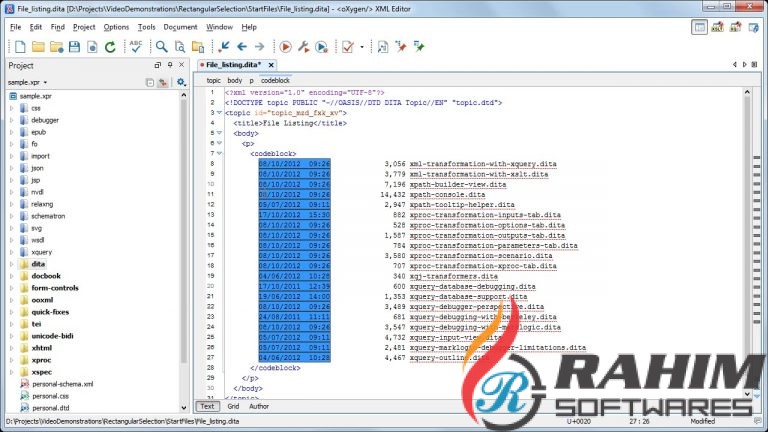Open the Project menu
Viewport: 768px width, 432px height.
coord(84,27)
